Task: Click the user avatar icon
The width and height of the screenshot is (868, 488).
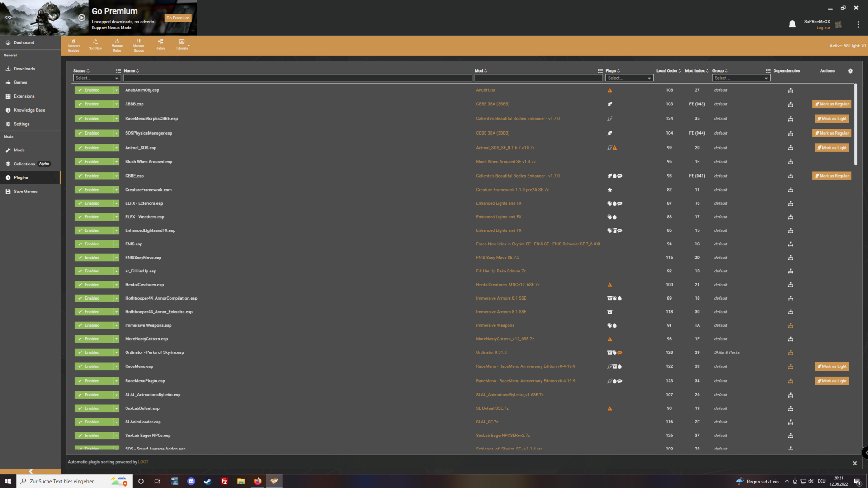Action: coord(838,24)
